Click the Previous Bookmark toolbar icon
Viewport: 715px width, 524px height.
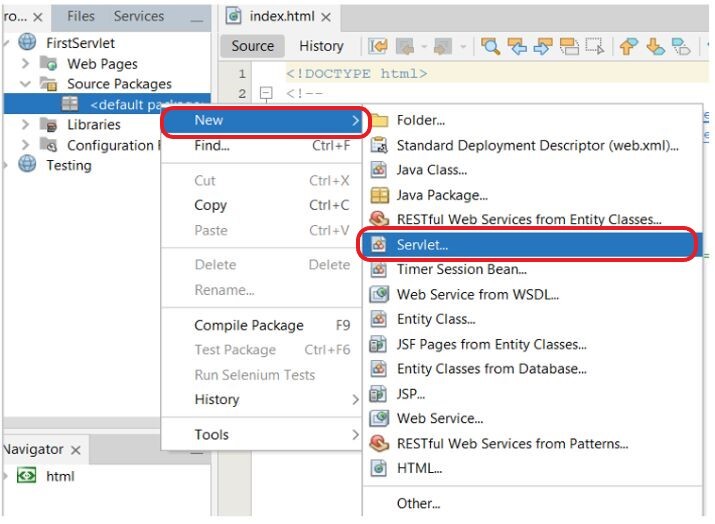628,46
